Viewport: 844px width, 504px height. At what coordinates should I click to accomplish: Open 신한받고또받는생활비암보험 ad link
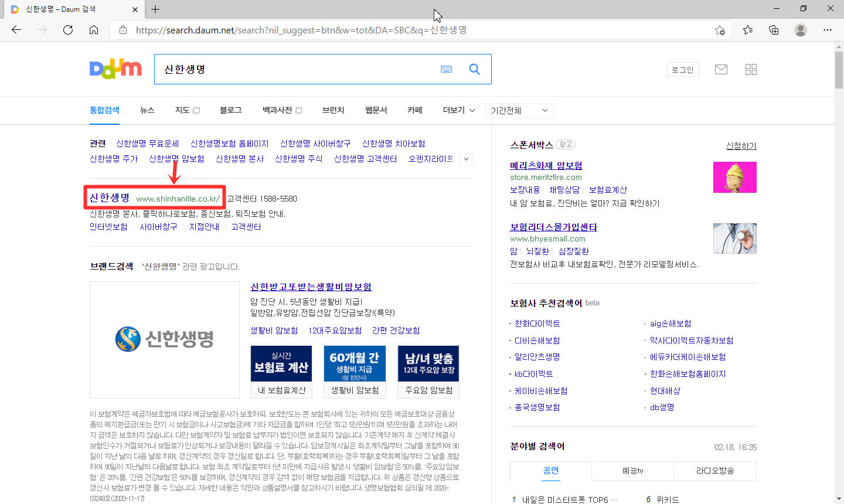pyautogui.click(x=311, y=287)
